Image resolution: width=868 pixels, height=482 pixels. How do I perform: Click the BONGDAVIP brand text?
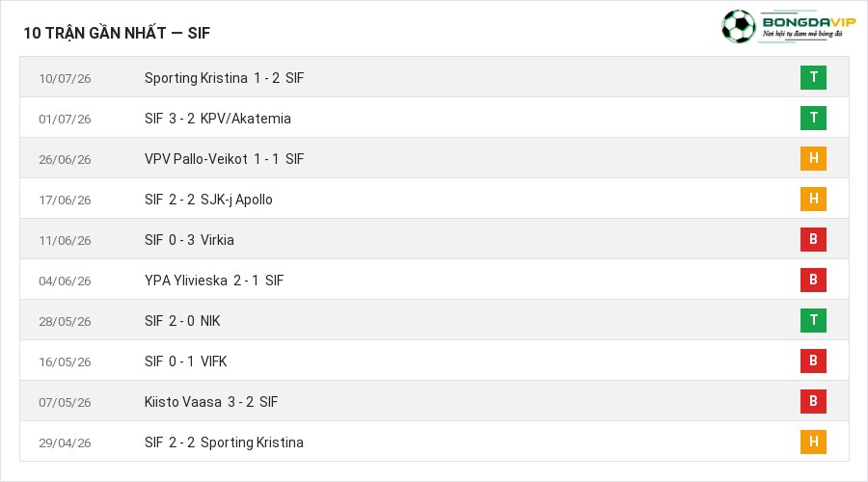click(809, 21)
